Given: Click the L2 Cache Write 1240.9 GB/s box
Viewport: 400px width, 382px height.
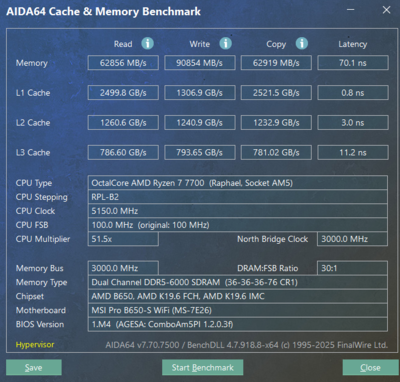Looking at the screenshot, I should pyautogui.click(x=200, y=123).
